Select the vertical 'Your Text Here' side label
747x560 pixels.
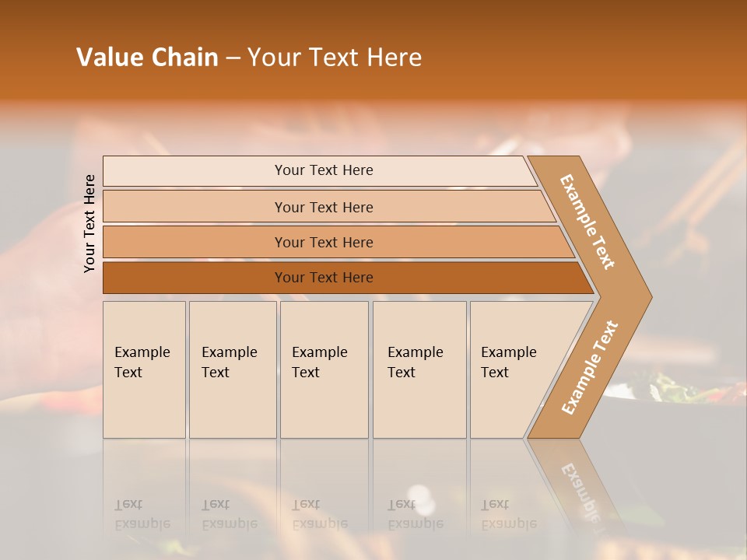point(89,223)
